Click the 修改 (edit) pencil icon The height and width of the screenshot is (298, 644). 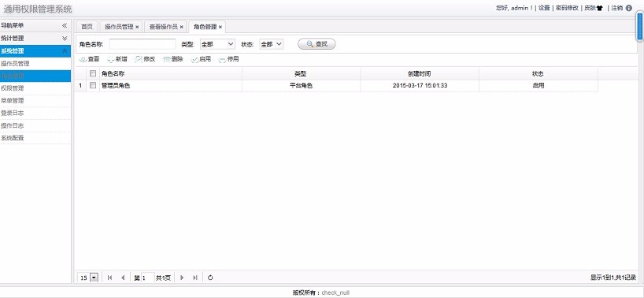click(x=139, y=59)
